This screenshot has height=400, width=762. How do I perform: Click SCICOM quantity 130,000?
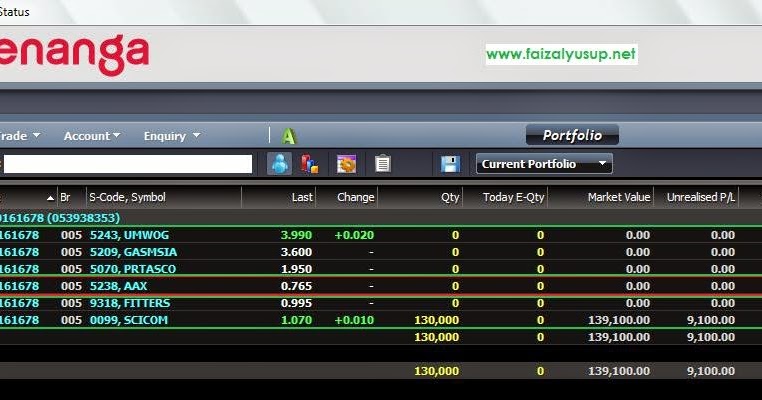pos(436,320)
